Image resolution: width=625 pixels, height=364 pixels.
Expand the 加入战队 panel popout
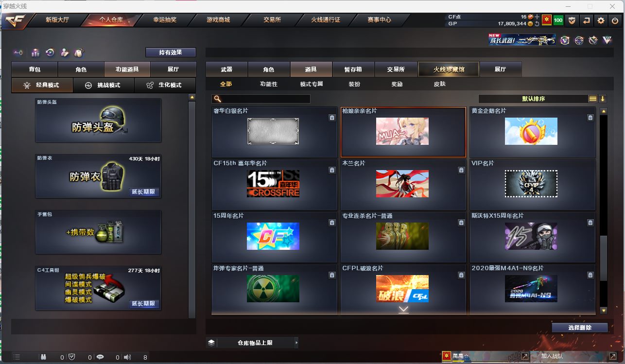(613, 356)
